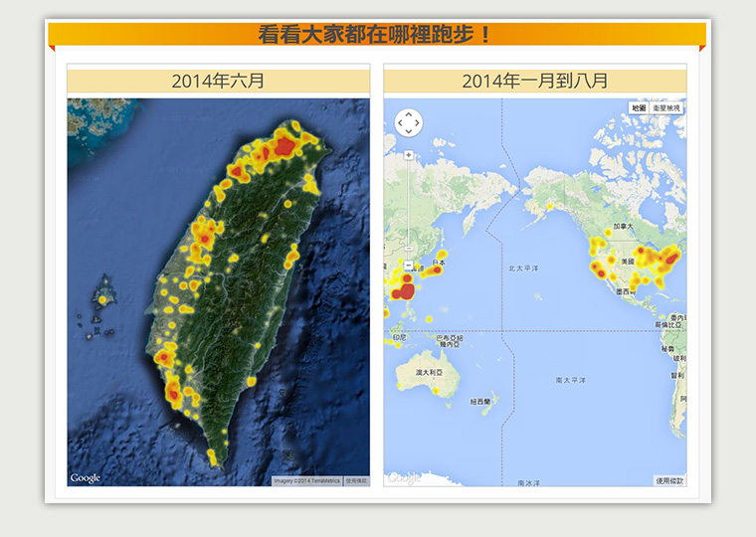This screenshot has width=756, height=537.
Task: Click the 2014年六月 header
Action: [219, 81]
